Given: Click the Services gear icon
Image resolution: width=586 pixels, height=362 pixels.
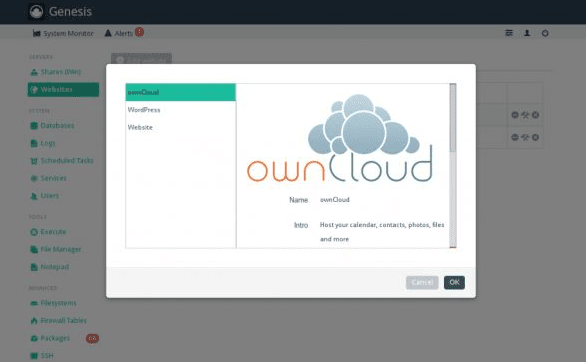Looking at the screenshot, I should click(34, 179).
